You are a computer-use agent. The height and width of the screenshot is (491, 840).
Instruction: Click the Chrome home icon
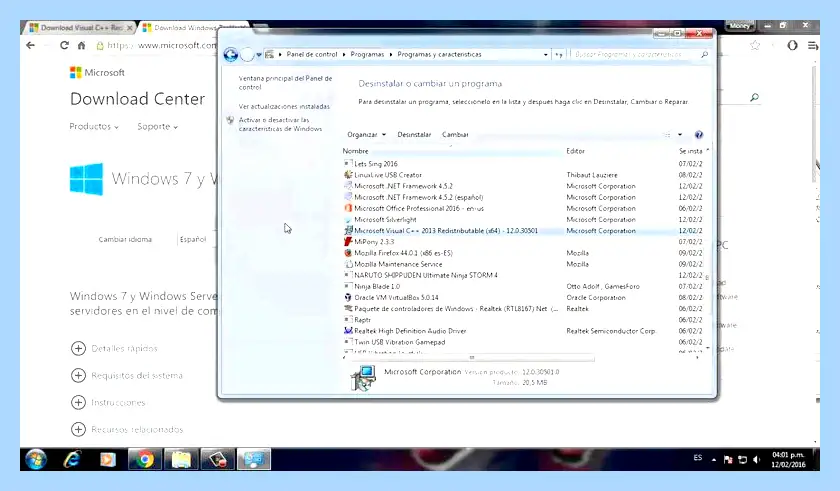tap(81, 46)
